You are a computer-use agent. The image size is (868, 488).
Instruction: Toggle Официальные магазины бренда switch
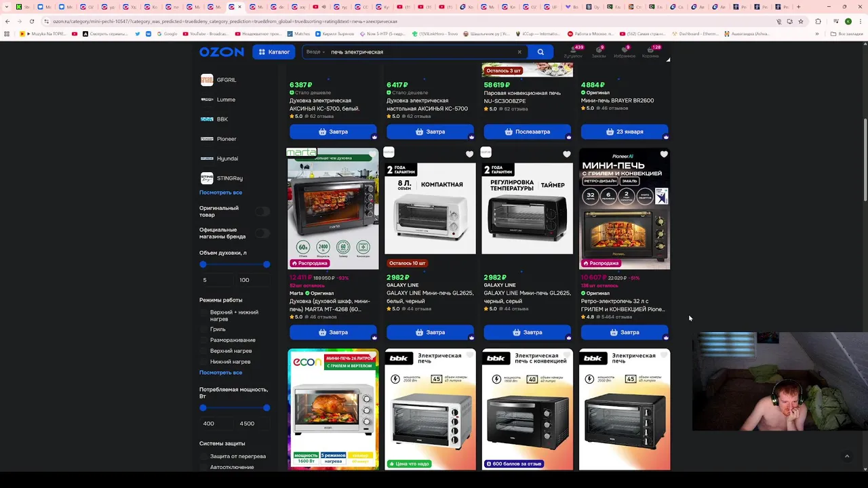tap(262, 233)
